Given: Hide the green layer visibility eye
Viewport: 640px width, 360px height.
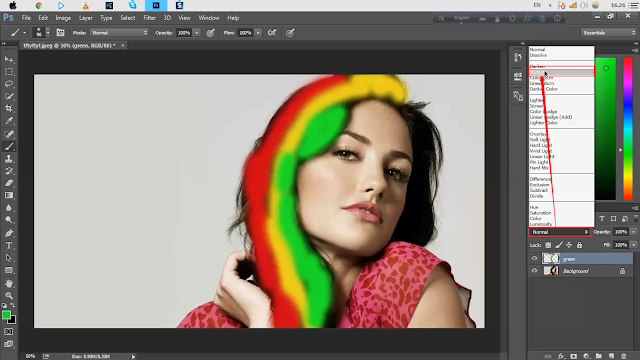Looking at the screenshot, I should 534,258.
